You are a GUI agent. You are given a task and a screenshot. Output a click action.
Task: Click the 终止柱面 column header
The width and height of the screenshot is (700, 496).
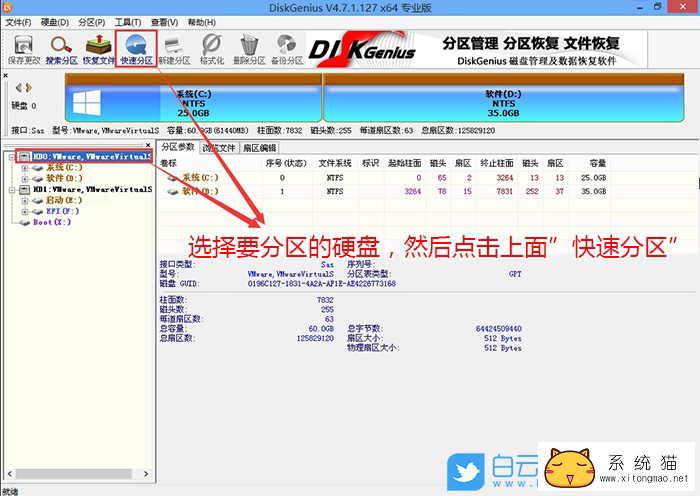coord(496,163)
